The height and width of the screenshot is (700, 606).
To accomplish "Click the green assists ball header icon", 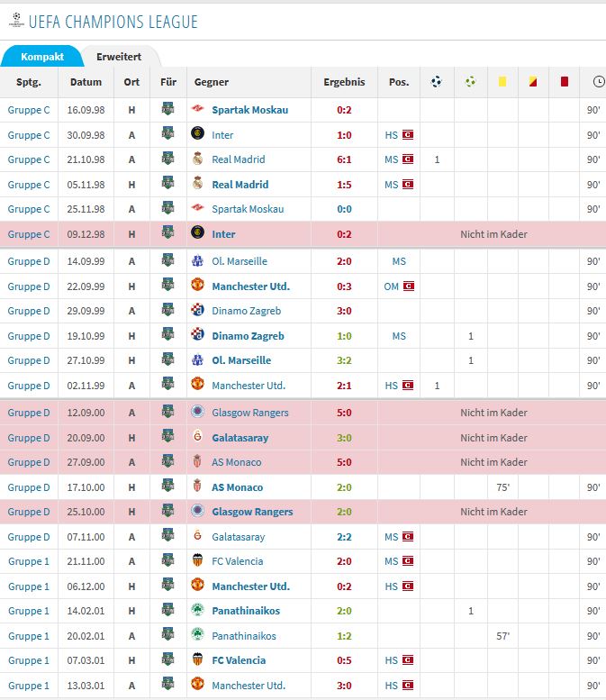I will pyautogui.click(x=470, y=82).
